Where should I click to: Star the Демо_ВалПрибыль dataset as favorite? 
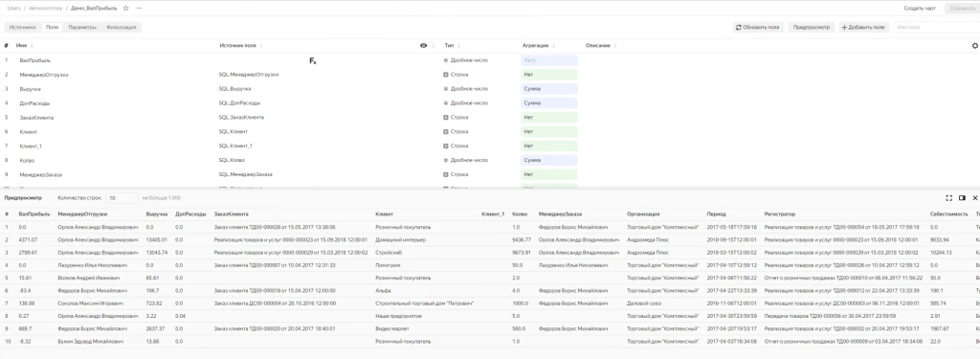point(125,8)
